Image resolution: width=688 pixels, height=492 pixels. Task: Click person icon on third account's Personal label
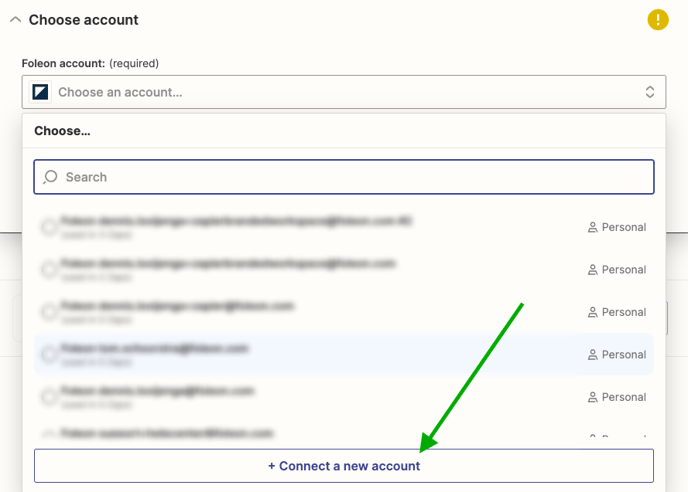(592, 312)
